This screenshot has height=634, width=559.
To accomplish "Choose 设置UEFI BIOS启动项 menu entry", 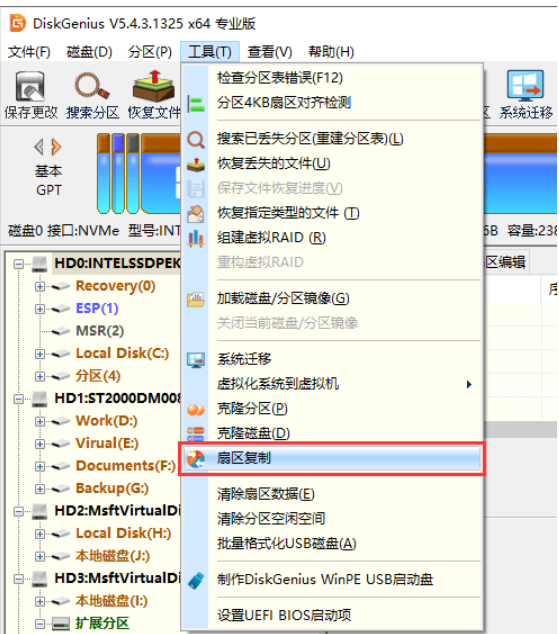I will tap(331, 616).
